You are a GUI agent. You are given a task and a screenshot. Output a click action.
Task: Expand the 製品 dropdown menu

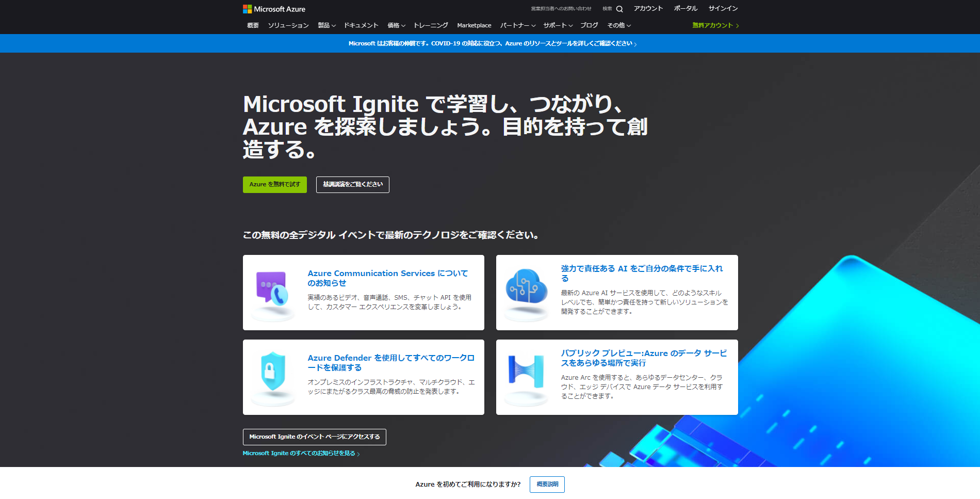point(326,25)
